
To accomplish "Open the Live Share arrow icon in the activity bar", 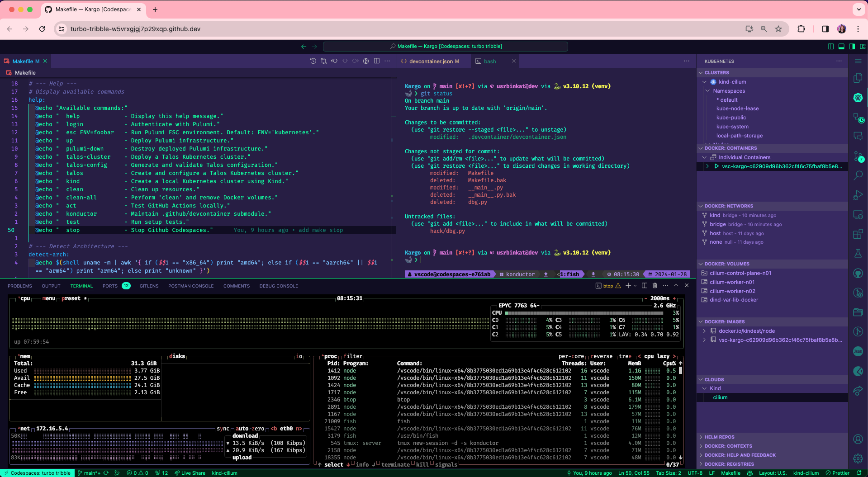I will click(x=858, y=390).
